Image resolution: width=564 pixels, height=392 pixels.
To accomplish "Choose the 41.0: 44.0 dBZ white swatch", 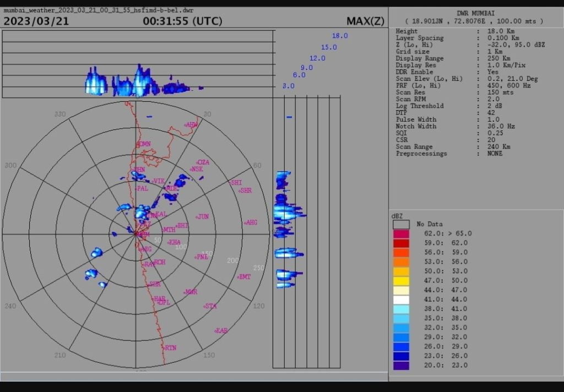I will point(401,300).
